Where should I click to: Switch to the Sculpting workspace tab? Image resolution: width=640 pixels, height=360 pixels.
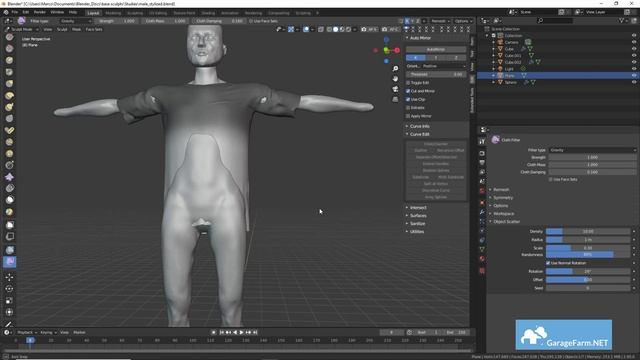pos(135,13)
